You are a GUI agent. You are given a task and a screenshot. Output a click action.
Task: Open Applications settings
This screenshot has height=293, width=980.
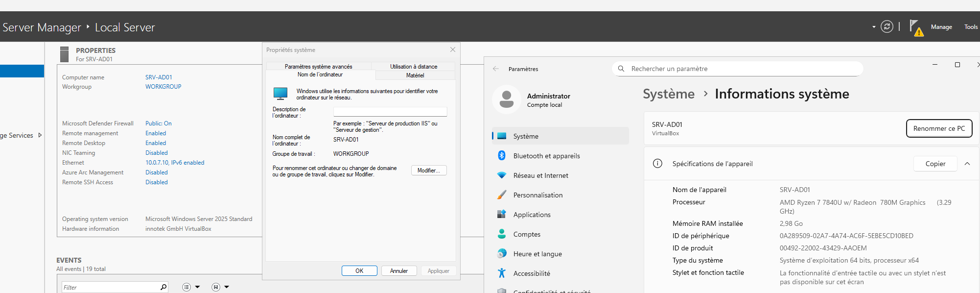560,215
